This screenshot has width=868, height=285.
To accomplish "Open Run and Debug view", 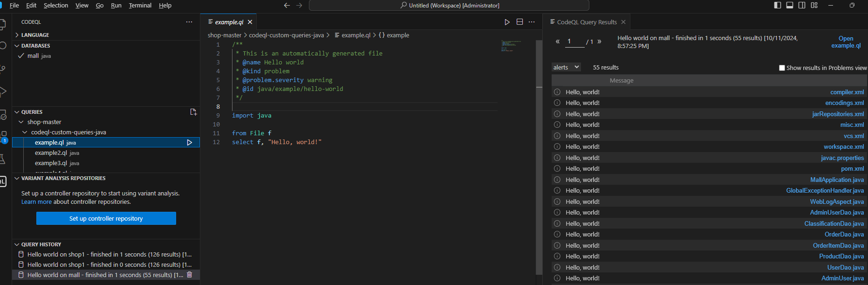I will (x=3, y=91).
